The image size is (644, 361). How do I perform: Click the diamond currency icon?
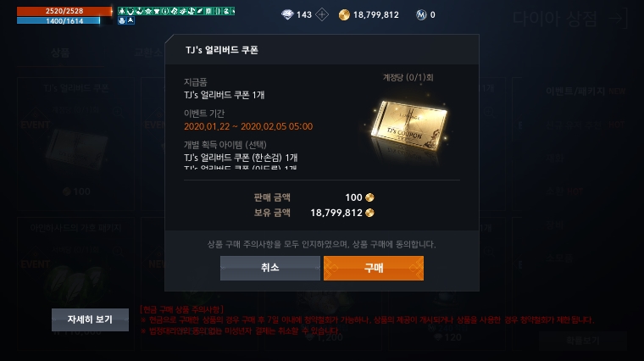click(287, 14)
